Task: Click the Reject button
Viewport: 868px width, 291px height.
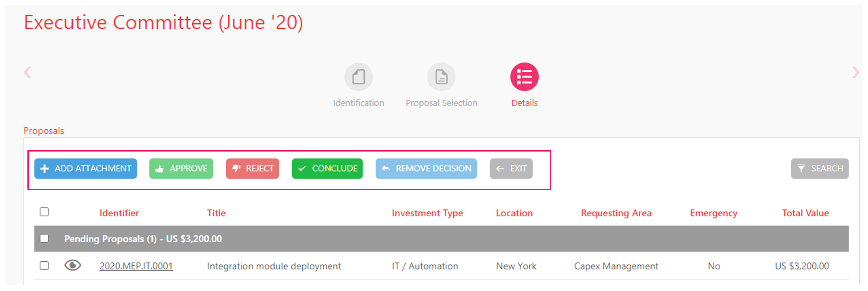Action: (253, 168)
